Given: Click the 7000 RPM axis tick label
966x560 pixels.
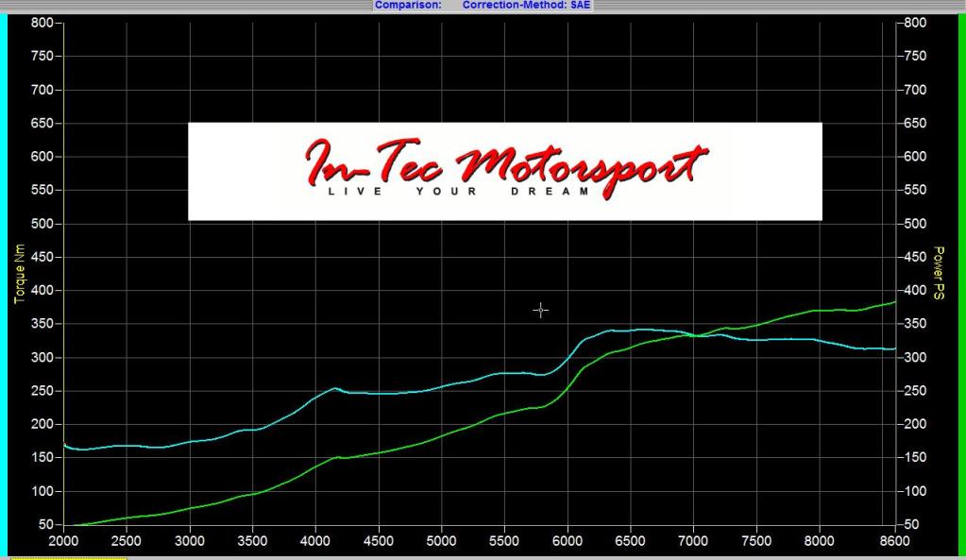Looking at the screenshot, I should pos(693,541).
